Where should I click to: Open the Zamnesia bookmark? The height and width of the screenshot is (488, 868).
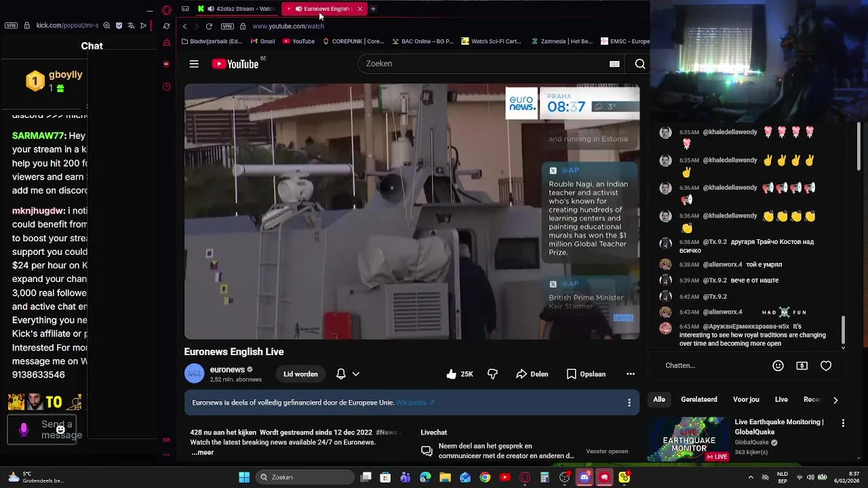click(x=561, y=41)
